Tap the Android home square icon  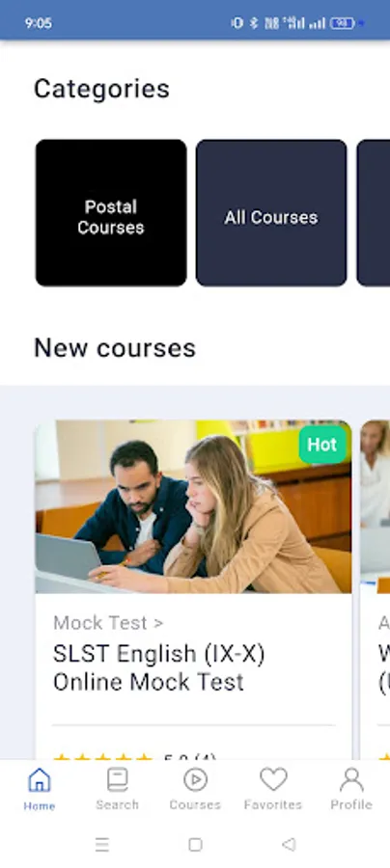[x=195, y=844]
